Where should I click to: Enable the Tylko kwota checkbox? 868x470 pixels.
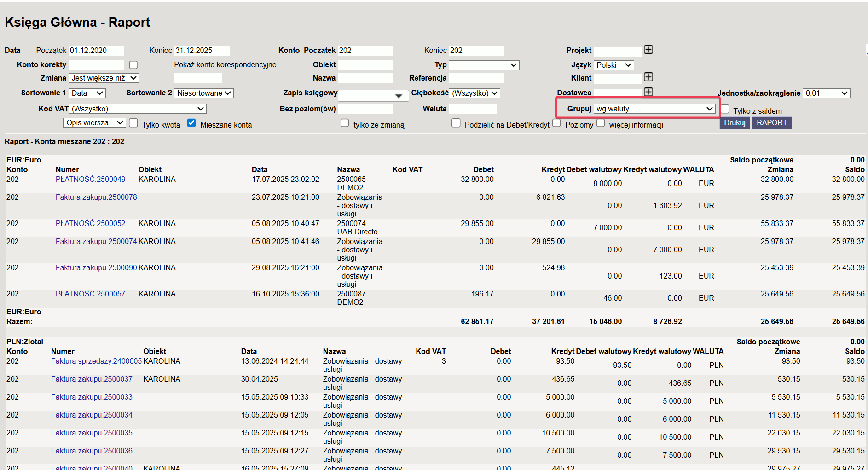coord(133,123)
